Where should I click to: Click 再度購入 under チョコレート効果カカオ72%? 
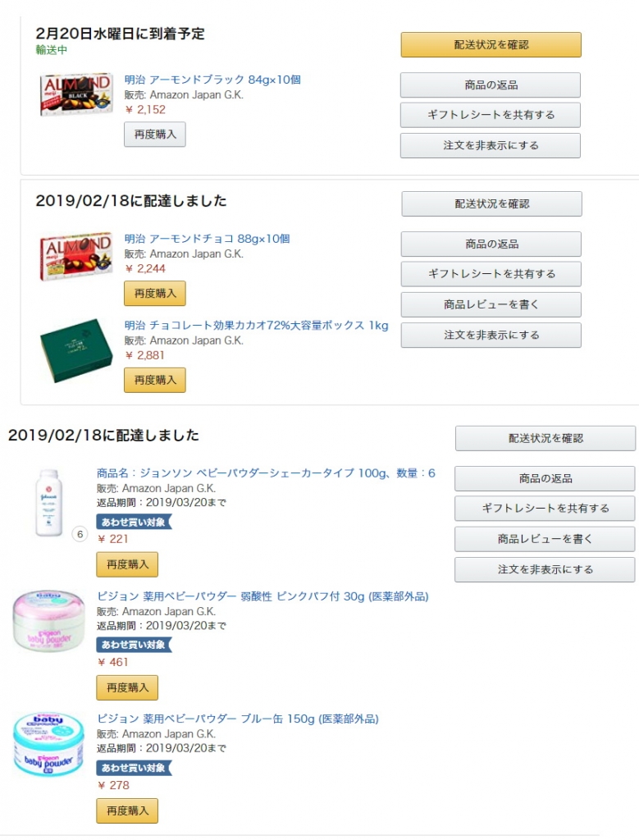[x=154, y=380]
